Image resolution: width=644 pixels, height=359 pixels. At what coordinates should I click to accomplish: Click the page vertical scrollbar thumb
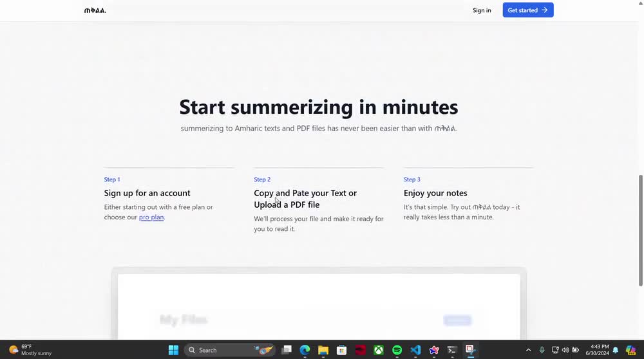click(x=640, y=230)
